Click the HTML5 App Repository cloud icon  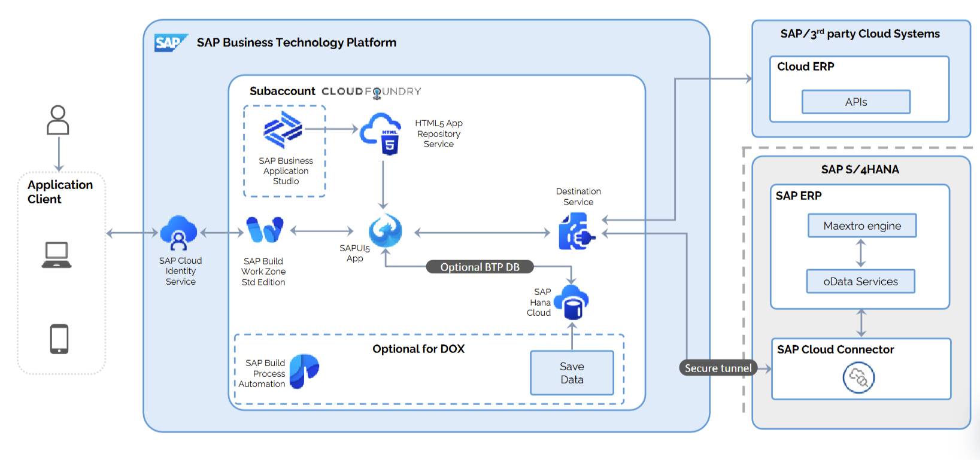(381, 134)
